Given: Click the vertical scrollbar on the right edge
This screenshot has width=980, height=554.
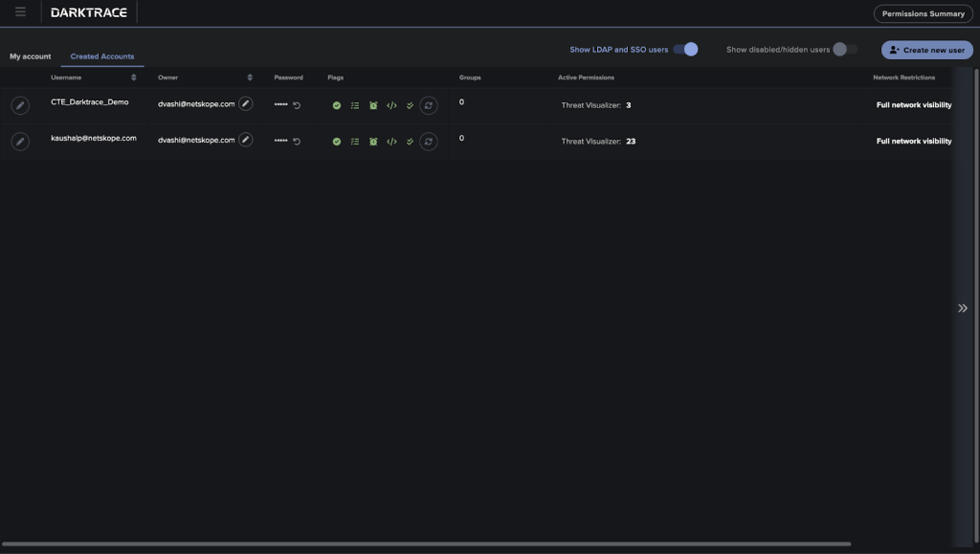Looking at the screenshot, I should (976, 306).
